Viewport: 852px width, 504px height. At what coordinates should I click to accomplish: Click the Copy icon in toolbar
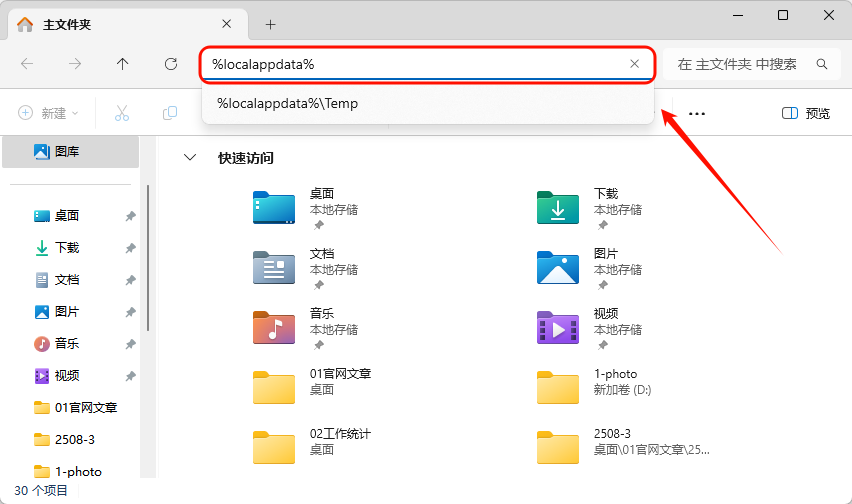pyautogui.click(x=170, y=113)
